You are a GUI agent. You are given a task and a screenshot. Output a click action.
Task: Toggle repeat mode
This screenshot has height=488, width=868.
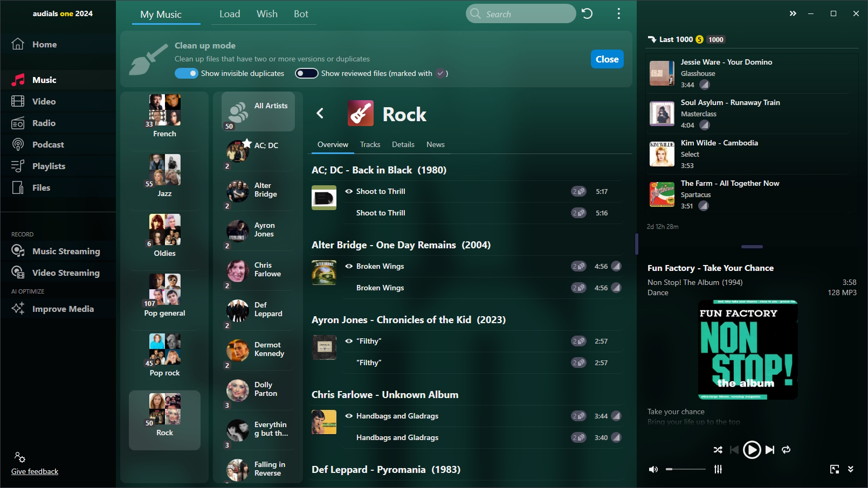786,450
